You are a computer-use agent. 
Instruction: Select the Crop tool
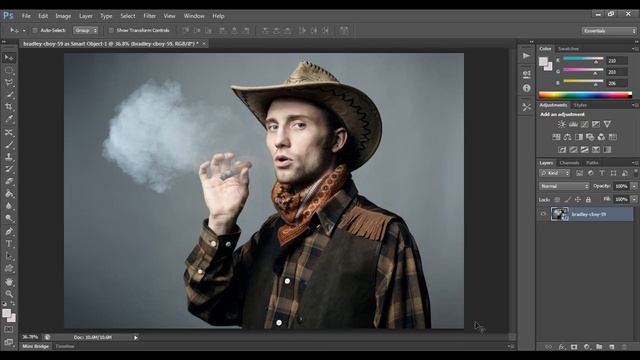tap(9, 107)
